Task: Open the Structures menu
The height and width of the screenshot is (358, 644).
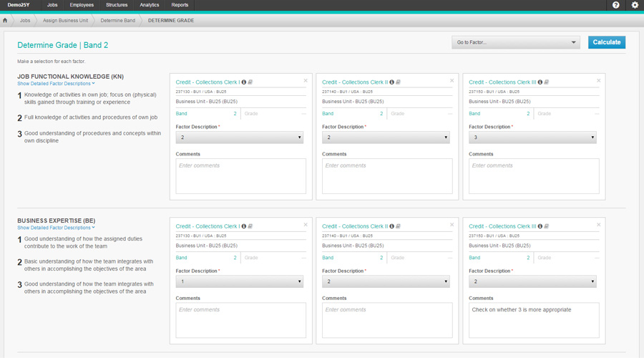Action: tap(117, 5)
